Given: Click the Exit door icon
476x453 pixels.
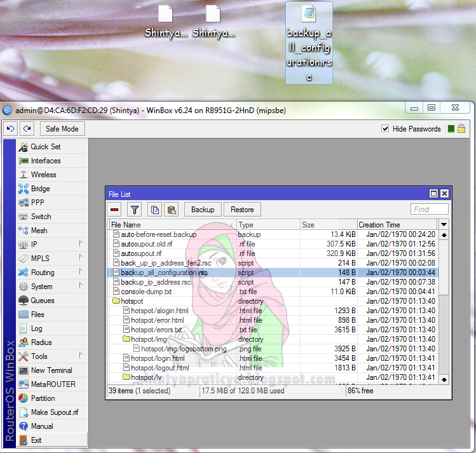Looking at the screenshot, I should pos(24,440).
